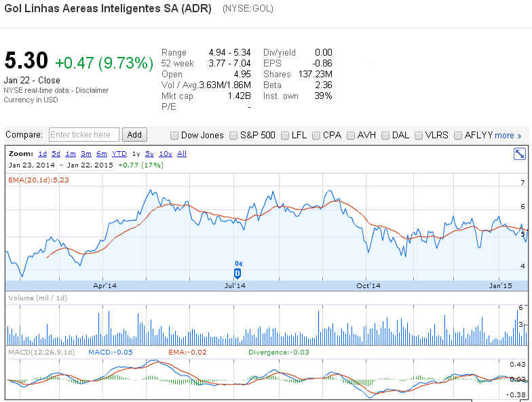Click the Add ticker button
The height and width of the screenshot is (402, 532).
coord(134,134)
